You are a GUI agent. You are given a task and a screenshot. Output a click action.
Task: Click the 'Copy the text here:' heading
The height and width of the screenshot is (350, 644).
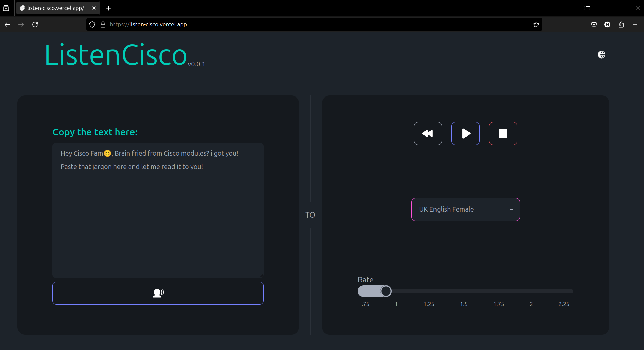pyautogui.click(x=95, y=132)
